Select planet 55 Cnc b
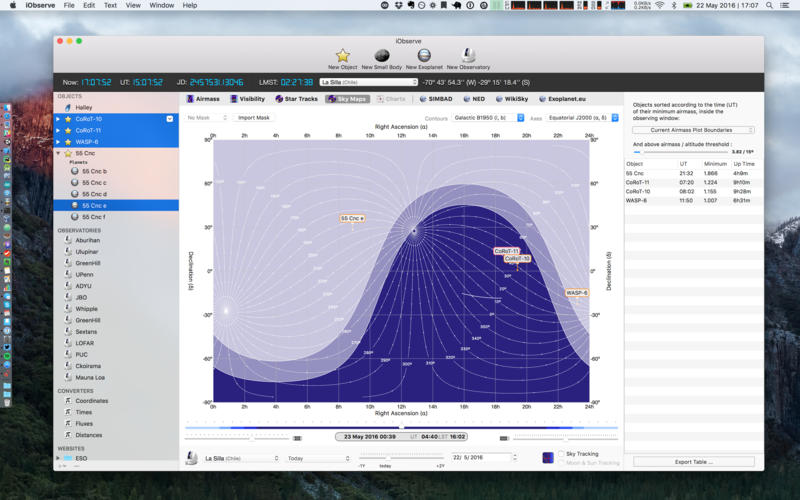 tap(116, 171)
